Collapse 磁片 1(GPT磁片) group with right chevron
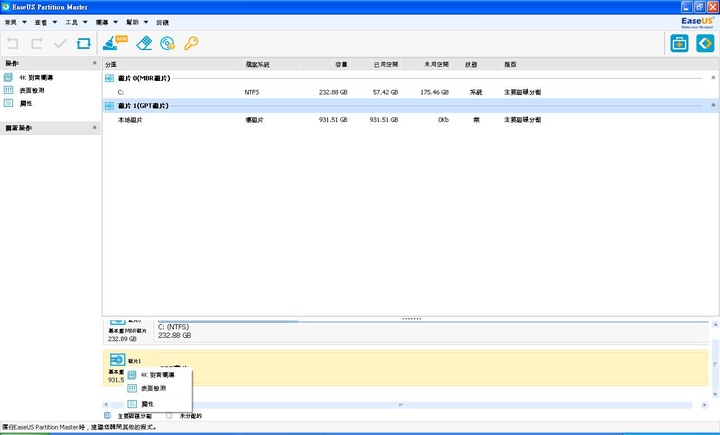 [713, 105]
